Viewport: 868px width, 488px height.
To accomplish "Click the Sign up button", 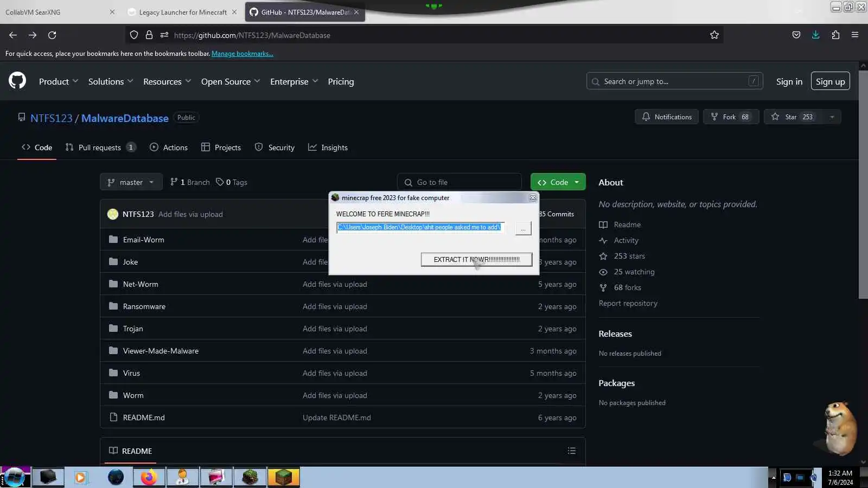I will pos(830,81).
